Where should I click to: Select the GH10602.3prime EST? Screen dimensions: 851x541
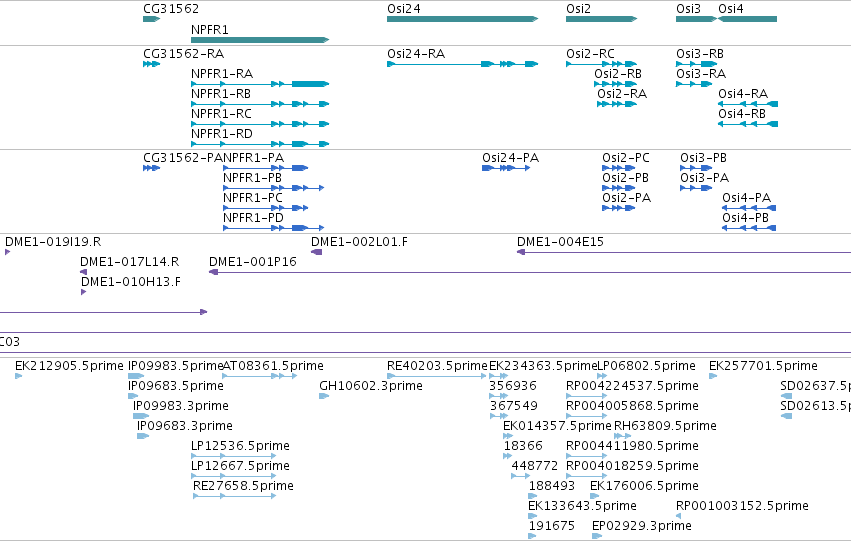click(324, 396)
